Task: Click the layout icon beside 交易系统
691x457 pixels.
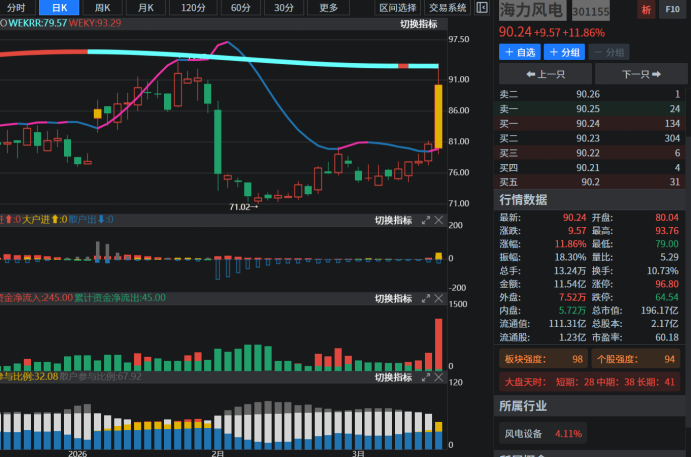Action: (483, 8)
